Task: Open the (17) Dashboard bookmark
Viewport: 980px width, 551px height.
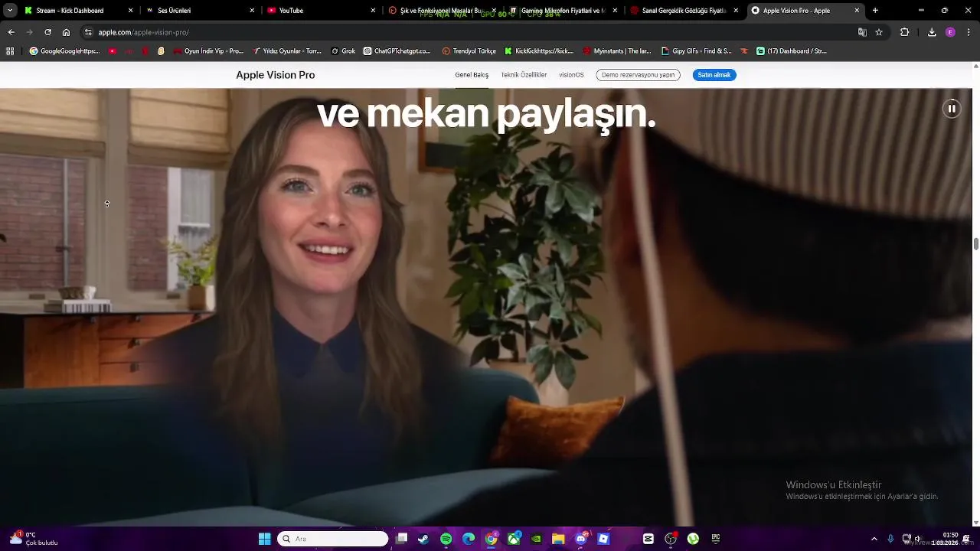Action: [x=792, y=51]
